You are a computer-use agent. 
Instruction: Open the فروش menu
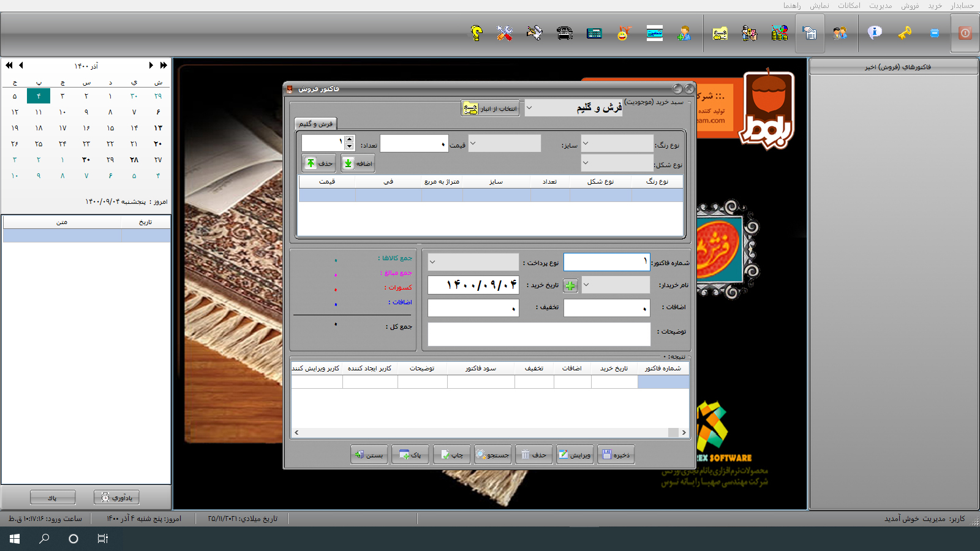910,6
